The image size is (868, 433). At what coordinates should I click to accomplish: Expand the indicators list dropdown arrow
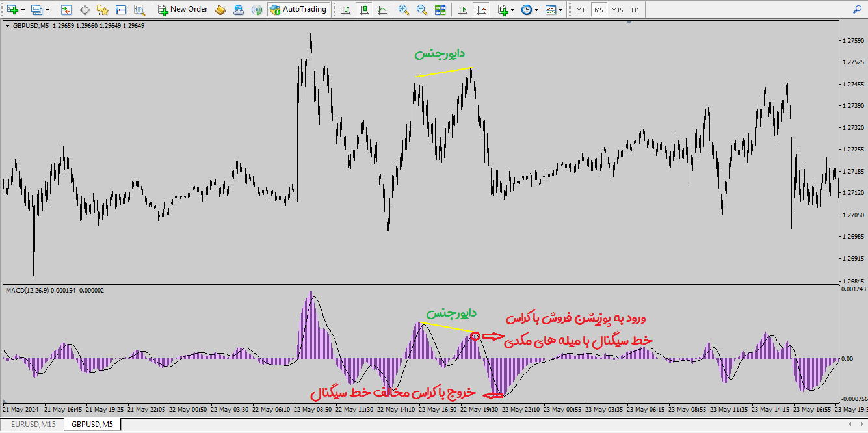[512, 10]
